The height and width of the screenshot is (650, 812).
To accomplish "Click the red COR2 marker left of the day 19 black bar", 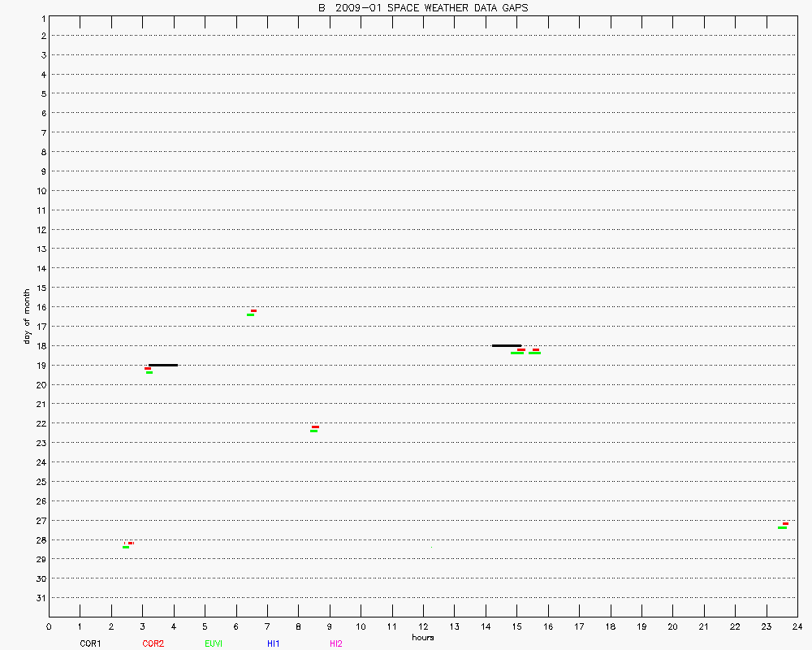I will pyautogui.click(x=148, y=368).
